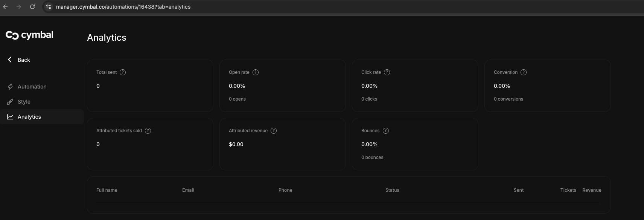
Task: Click the Sent column header
Action: 519,190
